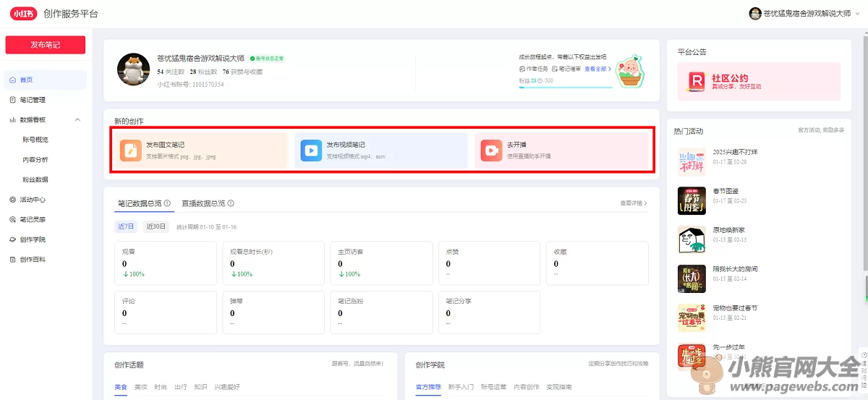Click the hamster profile avatar in profile card
This screenshot has height=400, width=868.
133,69
